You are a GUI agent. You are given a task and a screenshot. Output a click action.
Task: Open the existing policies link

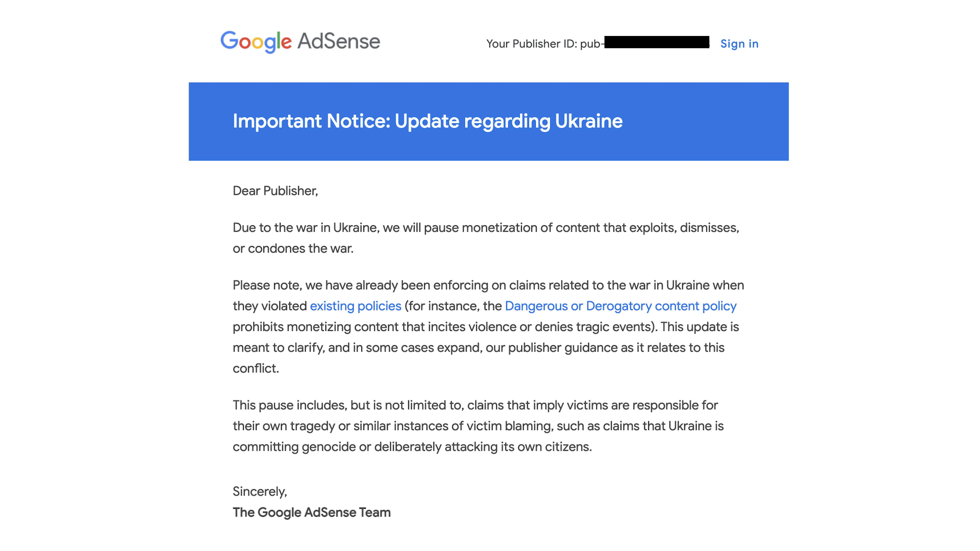pos(355,306)
